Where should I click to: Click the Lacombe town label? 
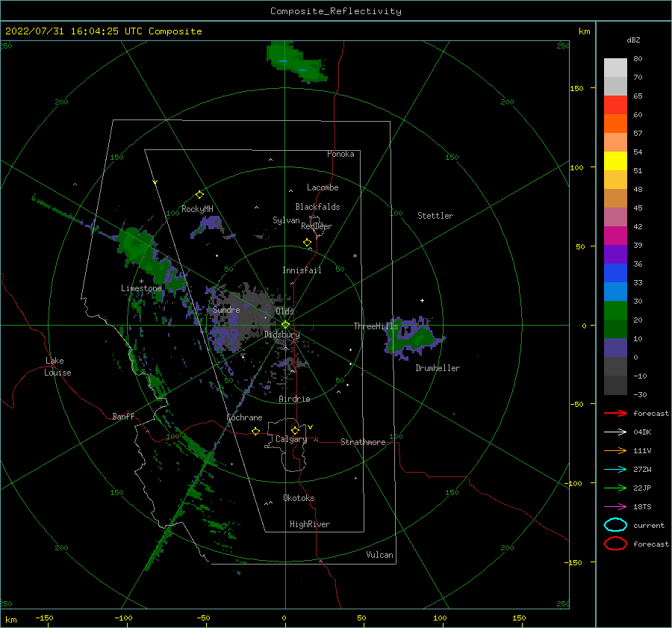pos(323,187)
